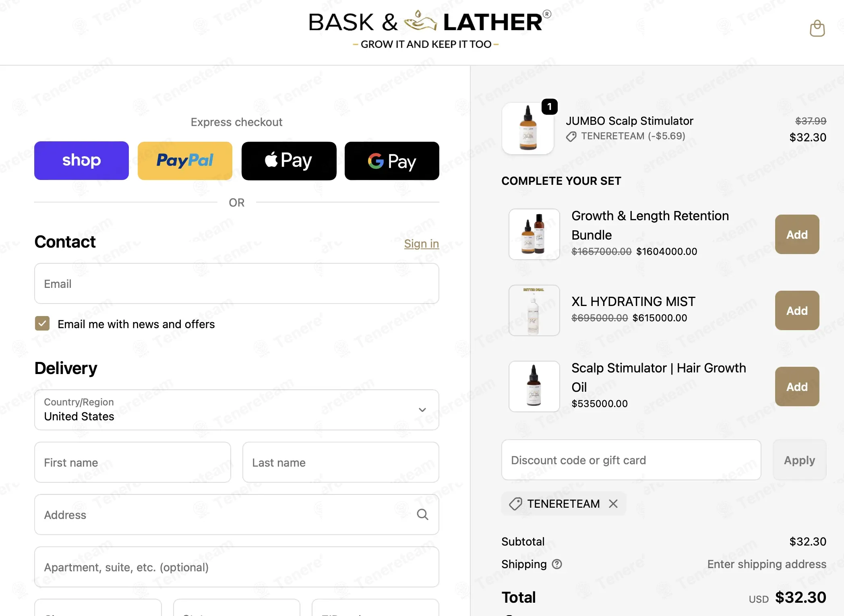Focus the Discount code or gift card field
Viewport: 844px width, 616px height.
[631, 460]
